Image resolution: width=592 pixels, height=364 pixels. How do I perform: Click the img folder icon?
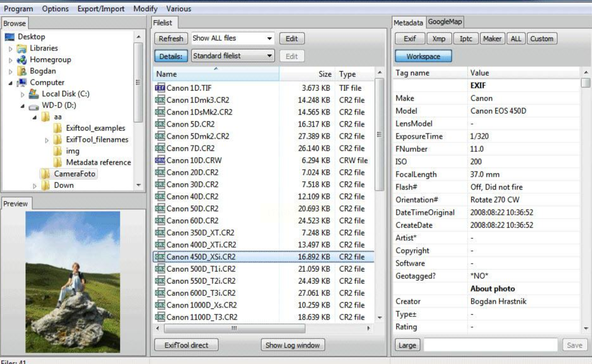click(58, 151)
